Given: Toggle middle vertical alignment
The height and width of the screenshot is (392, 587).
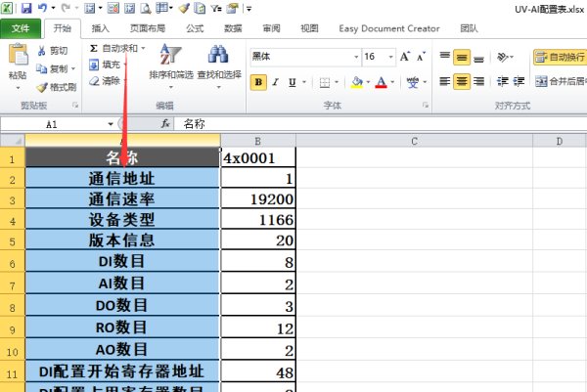Looking at the screenshot, I should [x=462, y=58].
